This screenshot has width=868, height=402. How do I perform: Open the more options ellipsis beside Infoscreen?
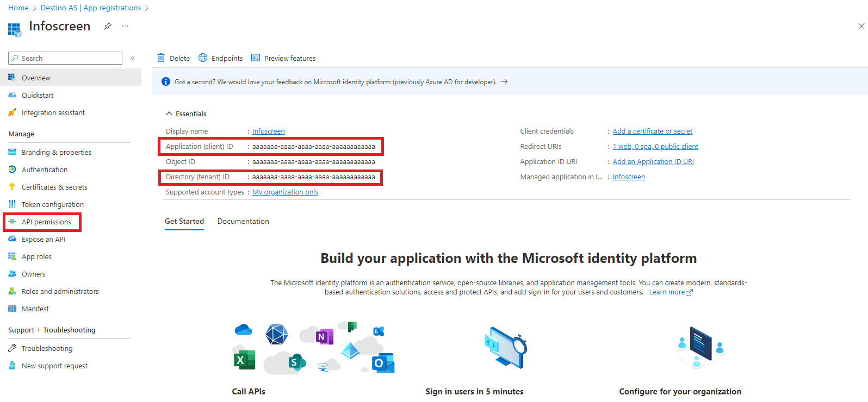click(x=125, y=26)
